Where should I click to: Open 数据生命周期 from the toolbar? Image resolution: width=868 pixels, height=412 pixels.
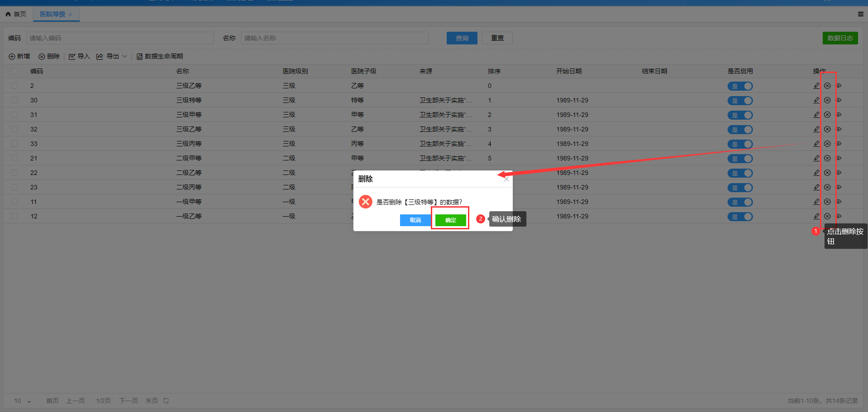(159, 57)
